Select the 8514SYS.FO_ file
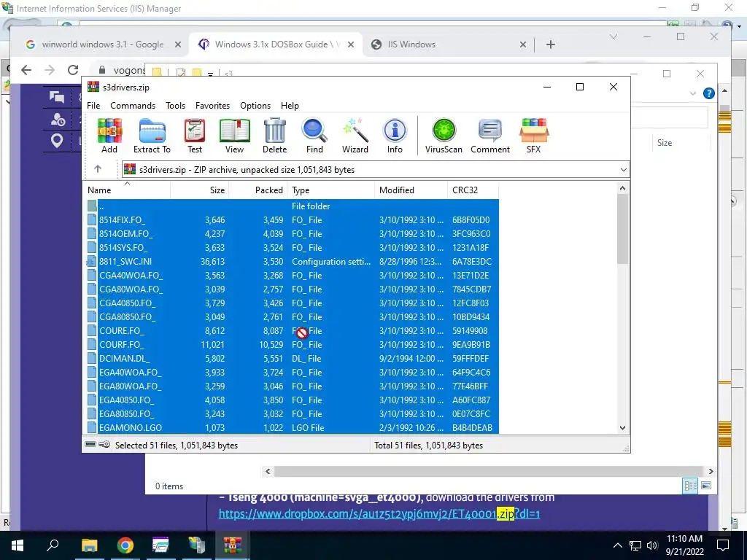 [x=291, y=248]
